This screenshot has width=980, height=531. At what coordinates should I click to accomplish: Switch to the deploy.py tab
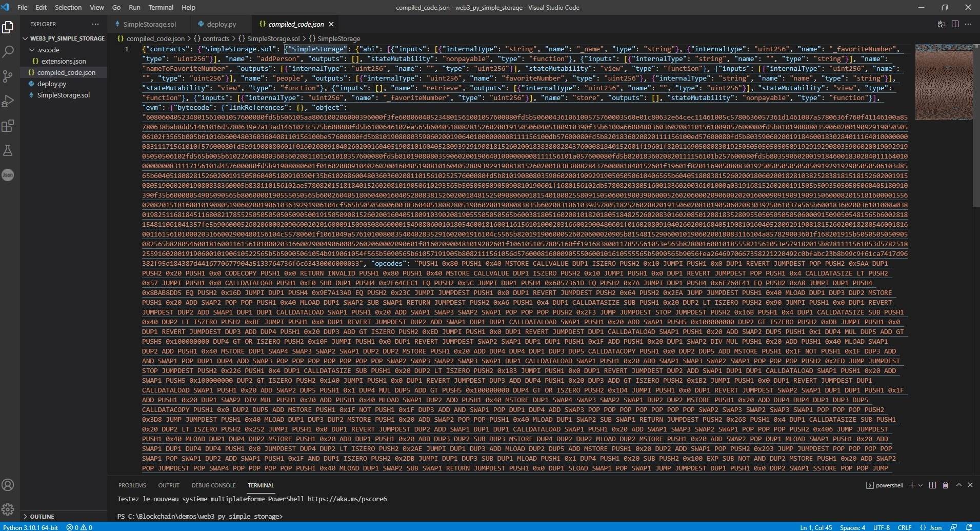click(221, 24)
